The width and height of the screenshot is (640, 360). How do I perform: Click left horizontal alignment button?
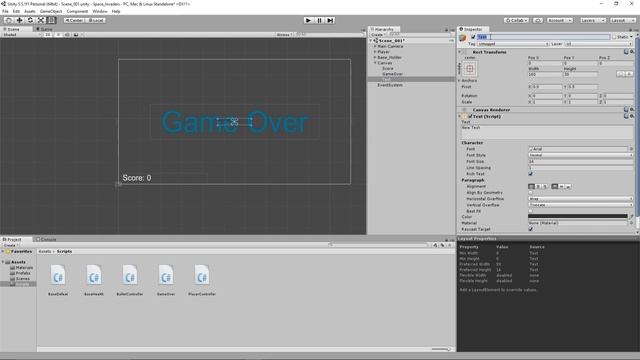pos(531,186)
